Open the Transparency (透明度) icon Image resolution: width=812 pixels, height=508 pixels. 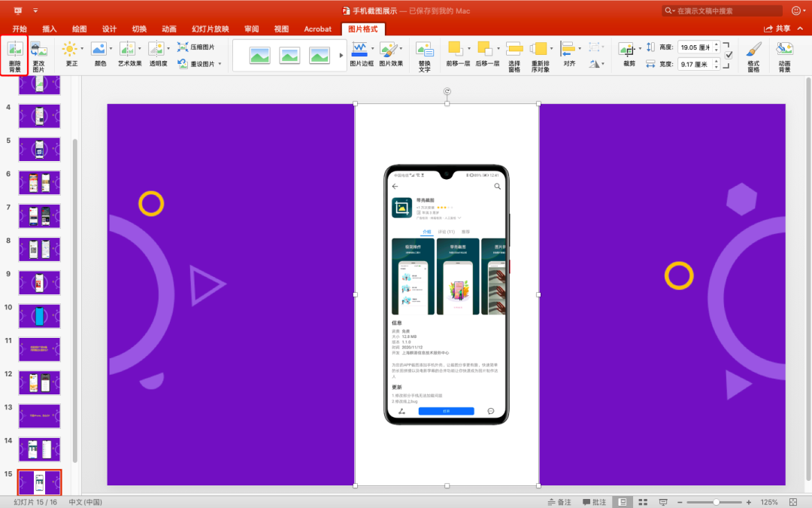pyautogui.click(x=156, y=49)
